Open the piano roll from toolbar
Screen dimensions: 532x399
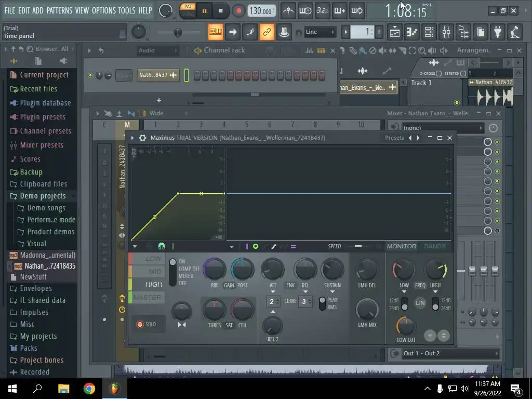click(412, 32)
